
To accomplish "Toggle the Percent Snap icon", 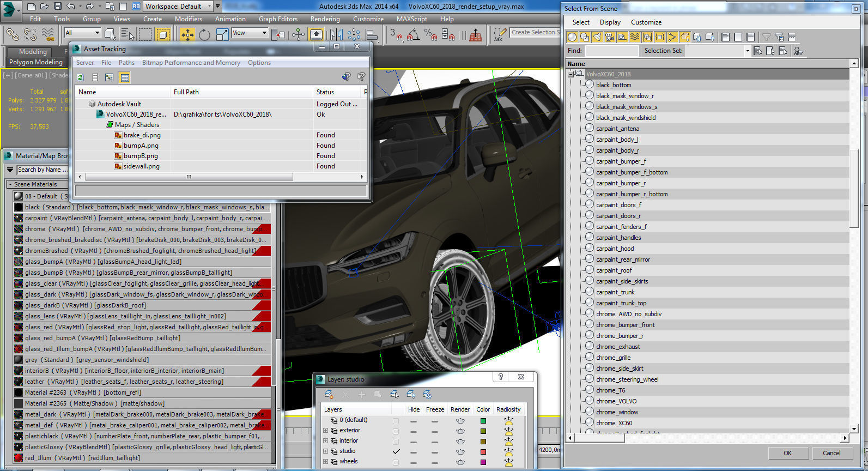I will [430, 35].
